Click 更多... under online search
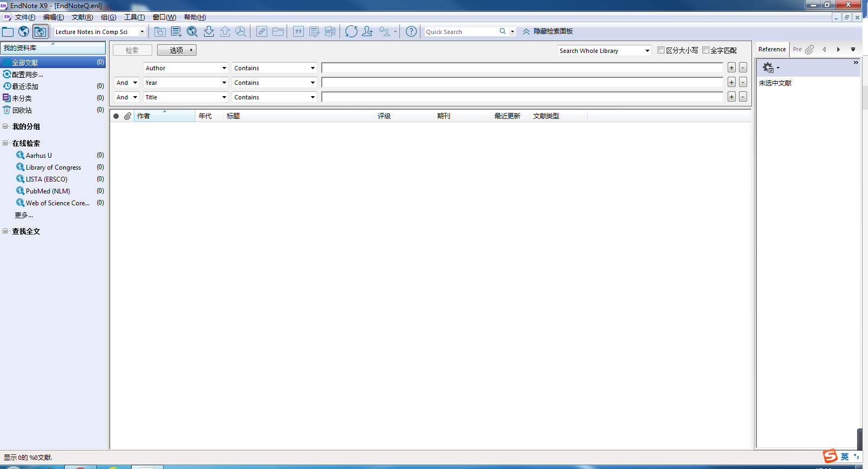Screen dimensions: 868x469 pos(24,215)
